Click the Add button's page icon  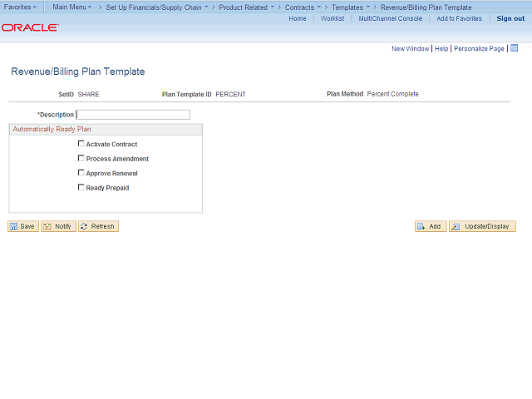point(421,226)
